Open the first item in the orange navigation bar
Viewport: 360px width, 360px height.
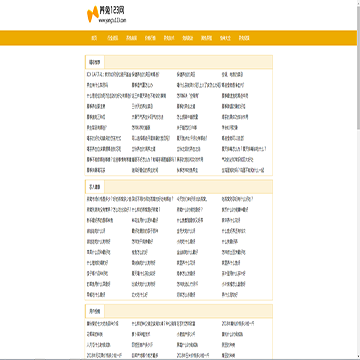click(x=94, y=38)
